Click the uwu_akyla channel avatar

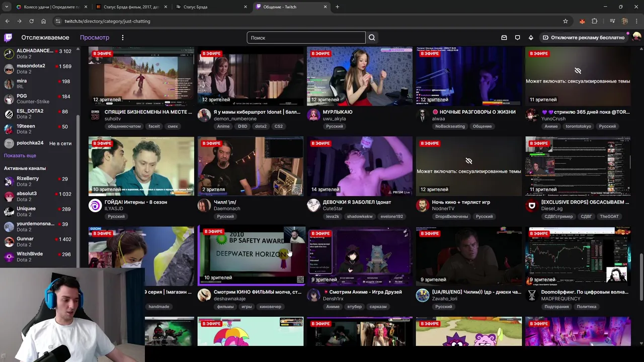[x=313, y=115]
